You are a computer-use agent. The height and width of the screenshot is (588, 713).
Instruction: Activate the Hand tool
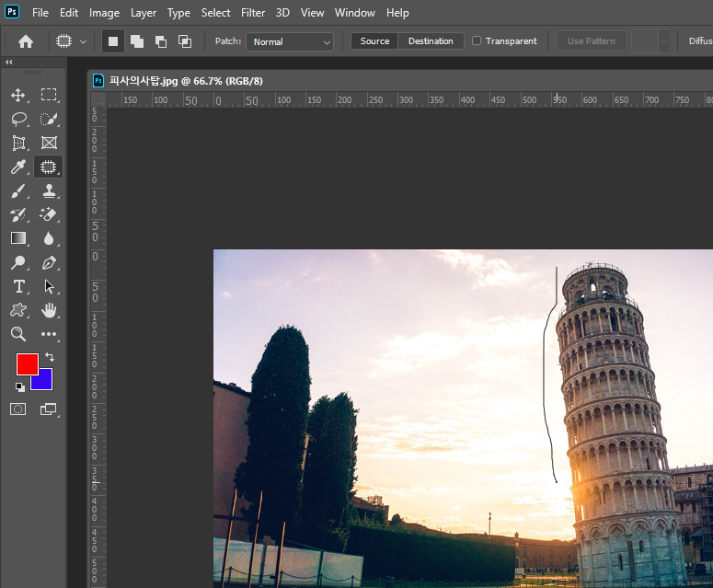click(49, 310)
